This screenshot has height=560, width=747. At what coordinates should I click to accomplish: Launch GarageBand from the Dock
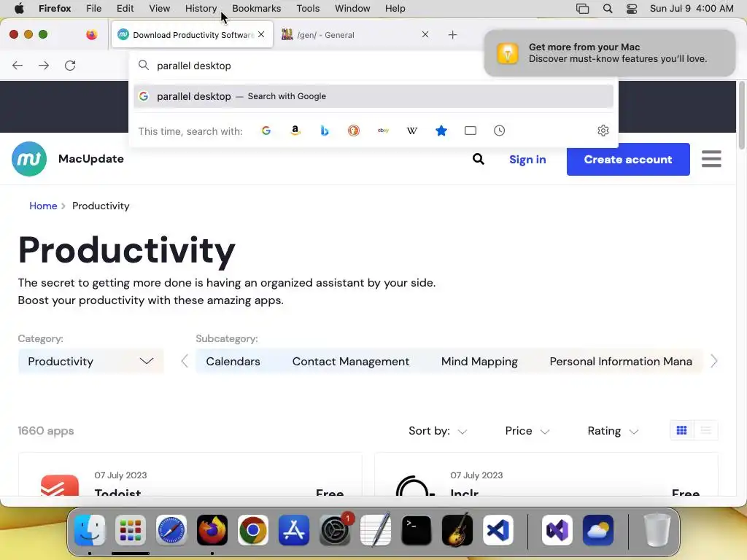(457, 530)
